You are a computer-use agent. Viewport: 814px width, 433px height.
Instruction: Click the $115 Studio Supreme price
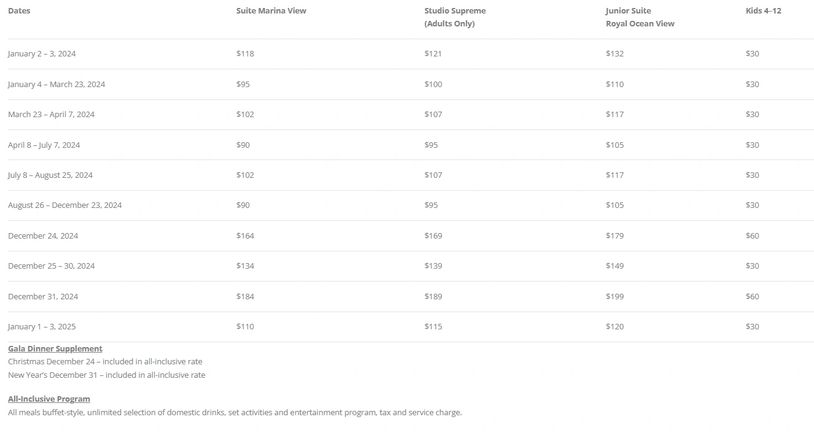point(433,327)
